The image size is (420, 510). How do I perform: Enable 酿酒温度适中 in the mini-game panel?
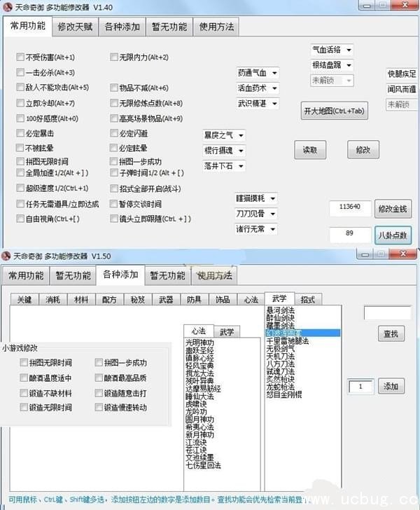[24, 378]
